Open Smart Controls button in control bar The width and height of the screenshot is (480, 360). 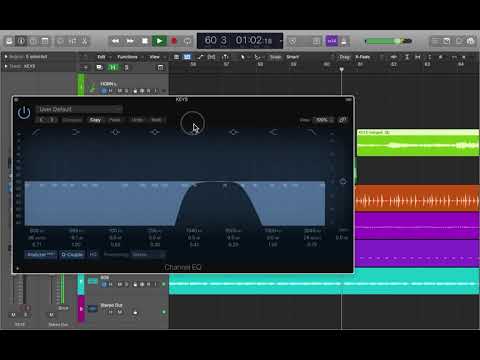tap(60, 41)
